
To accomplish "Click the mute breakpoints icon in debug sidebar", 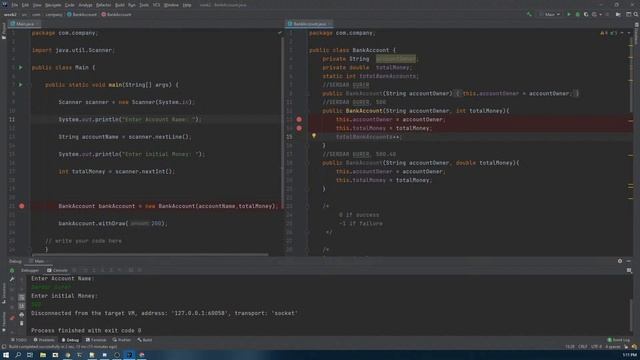I will 12,318.
